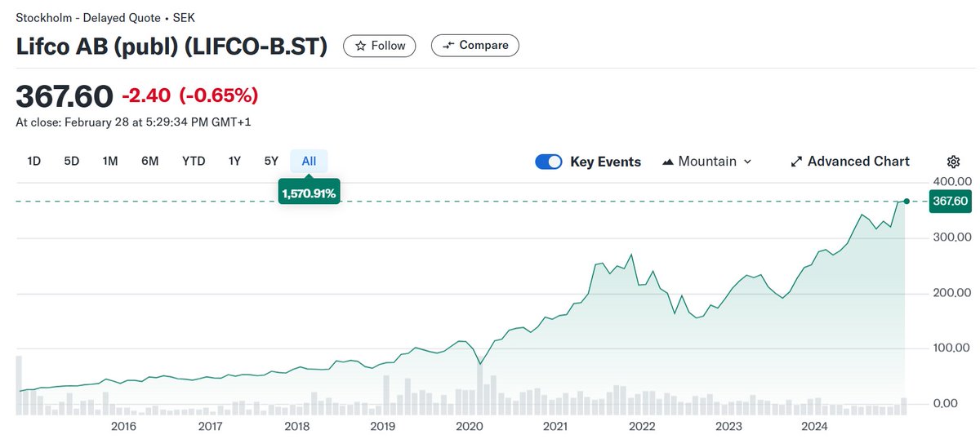Click the 2023 x-axis label
This screenshot has height=448, width=980.
[728, 426]
